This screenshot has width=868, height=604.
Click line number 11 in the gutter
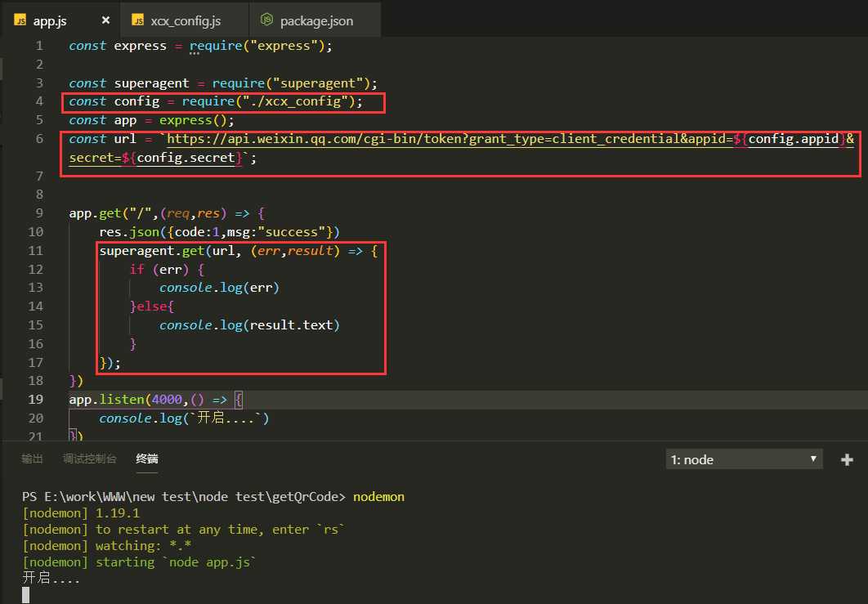pos(35,251)
